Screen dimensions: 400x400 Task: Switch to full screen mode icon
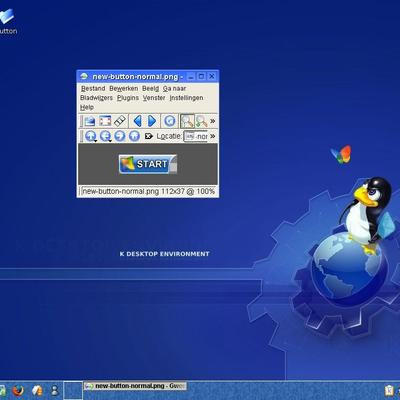[105, 121]
